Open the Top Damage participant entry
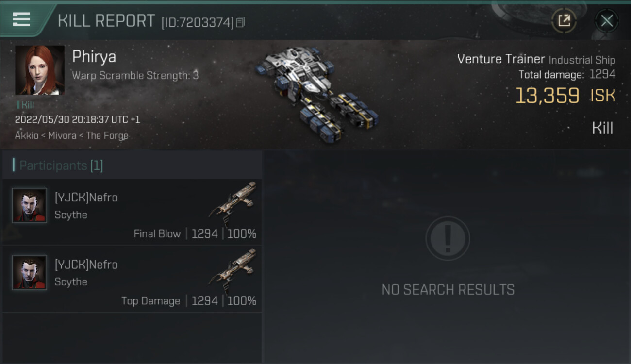 click(132, 279)
